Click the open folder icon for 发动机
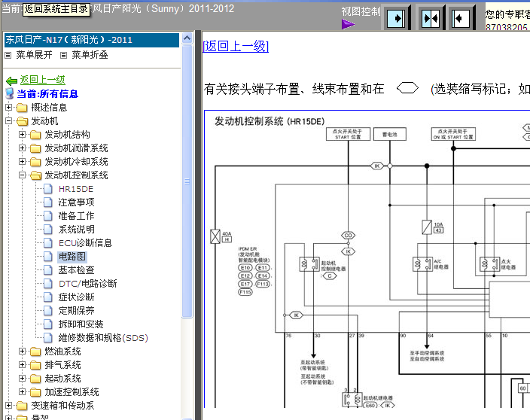Image resolution: width=530 pixels, height=420 pixels. tap(22, 121)
